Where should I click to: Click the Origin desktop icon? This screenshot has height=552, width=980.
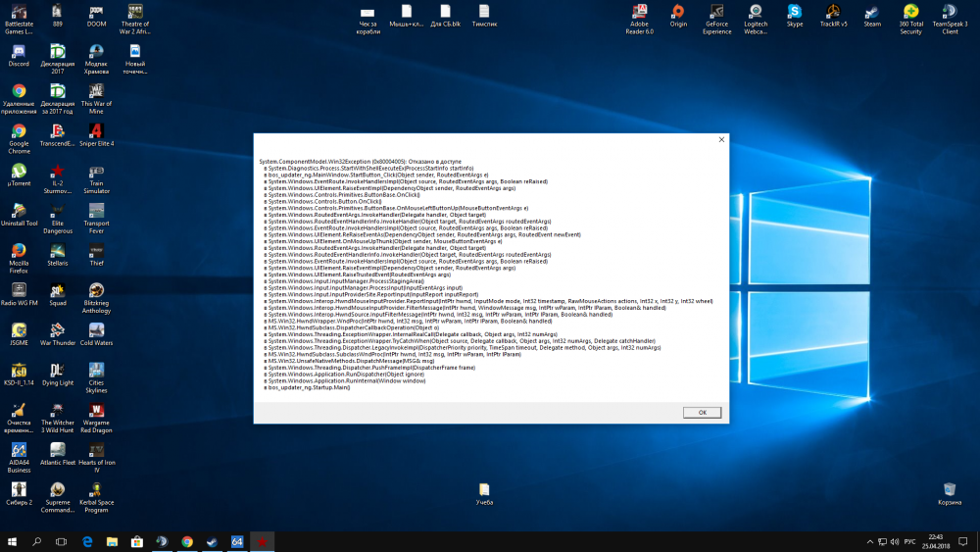coord(678,13)
